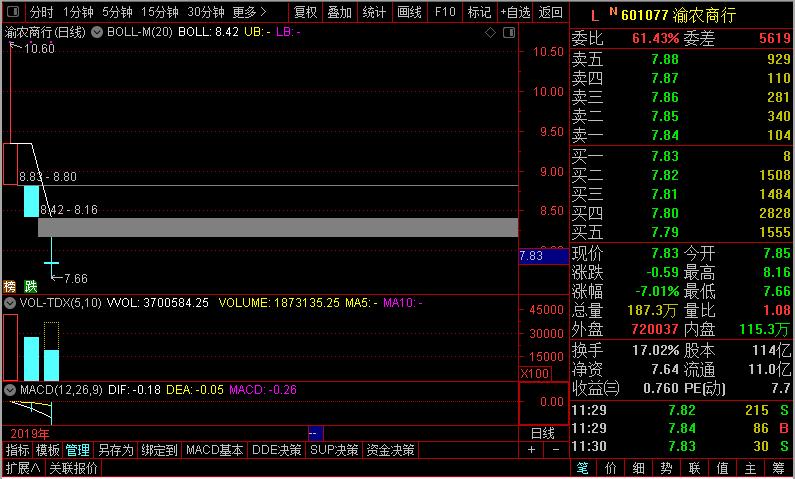Screen dimensions: 795x479
Task: Click the 返回 back button
Action: point(550,12)
